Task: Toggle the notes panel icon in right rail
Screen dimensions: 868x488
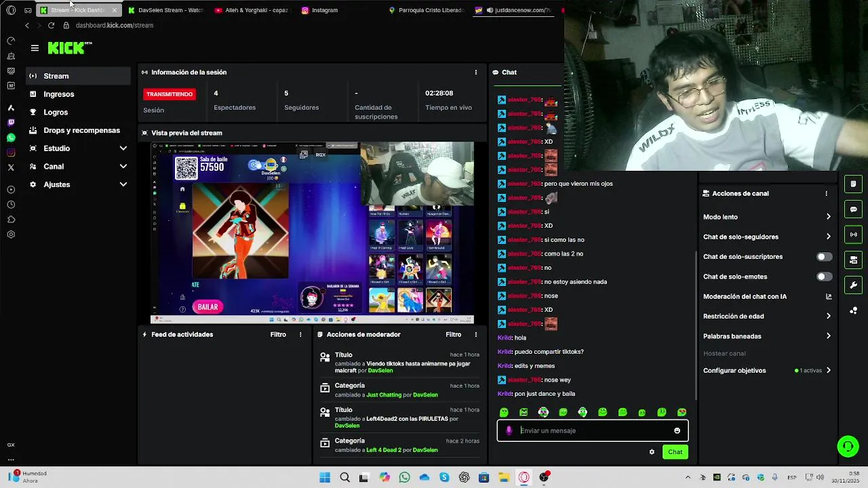Action: click(853, 184)
